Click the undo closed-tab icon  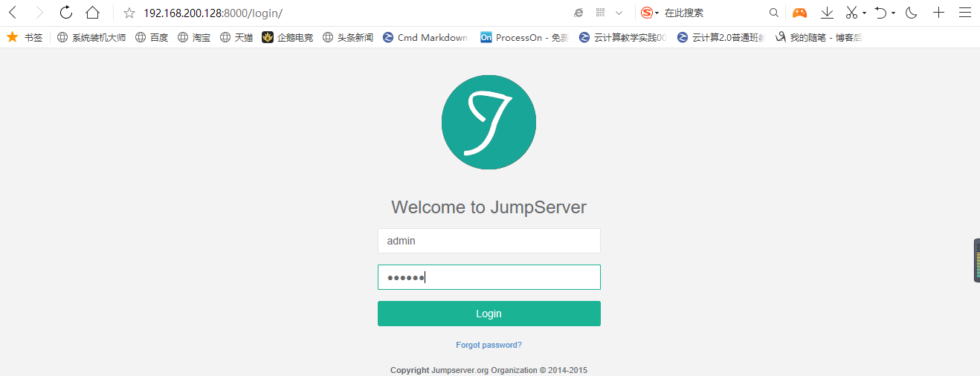pyautogui.click(x=881, y=13)
